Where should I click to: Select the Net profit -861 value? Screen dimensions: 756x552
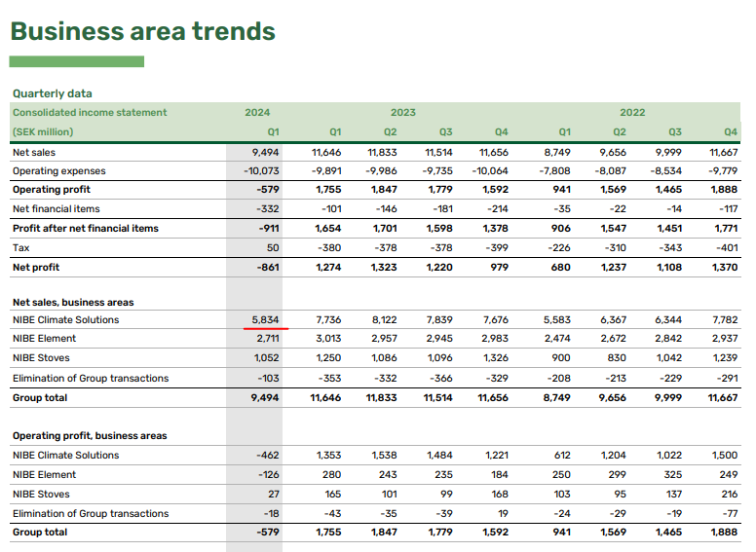[x=268, y=268]
